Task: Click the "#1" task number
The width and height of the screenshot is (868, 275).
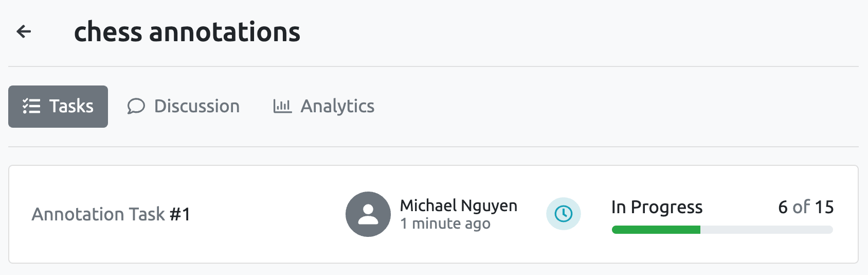Action: pos(180,214)
